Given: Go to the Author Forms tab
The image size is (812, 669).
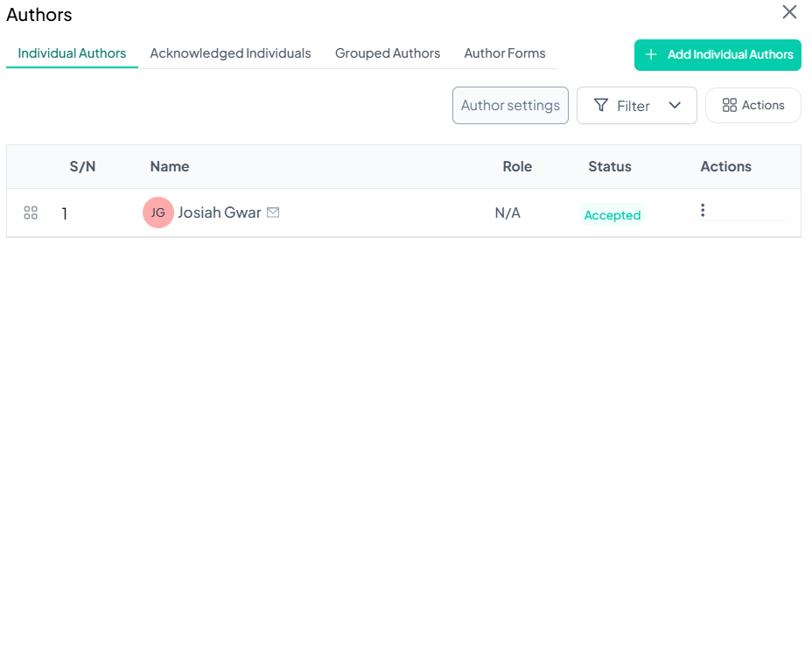Looking at the screenshot, I should 505,53.
